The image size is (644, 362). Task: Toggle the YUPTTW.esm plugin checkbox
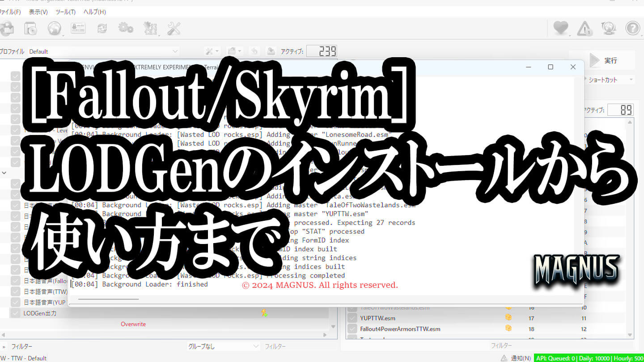click(x=352, y=318)
